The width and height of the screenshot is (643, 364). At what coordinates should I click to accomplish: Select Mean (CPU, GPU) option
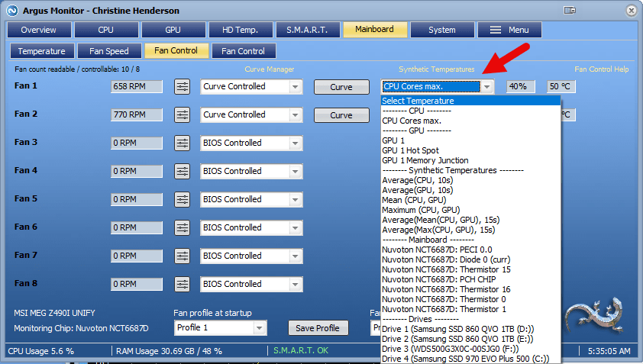click(470, 200)
